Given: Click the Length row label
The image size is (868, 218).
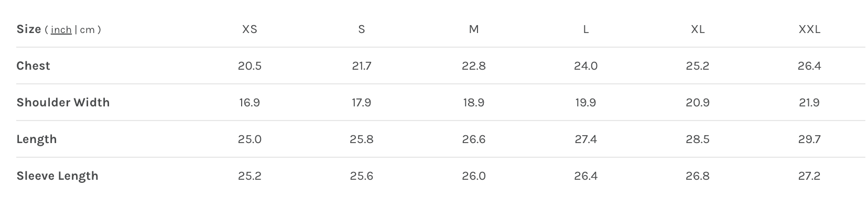Looking at the screenshot, I should [x=37, y=139].
